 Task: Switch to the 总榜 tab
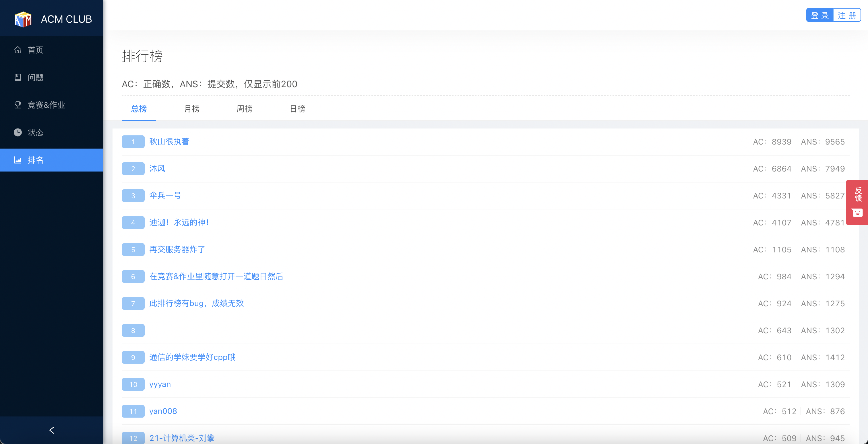tap(139, 109)
